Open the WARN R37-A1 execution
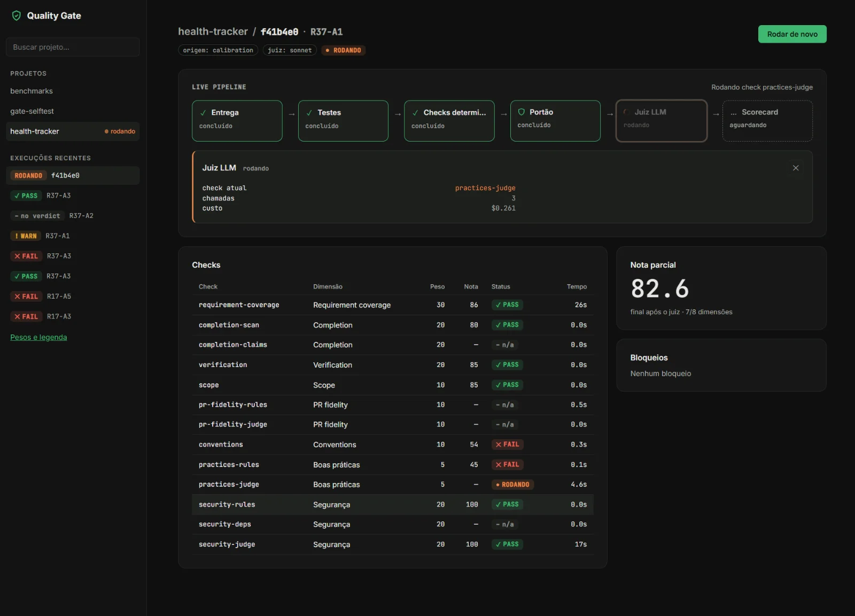This screenshot has height=616, width=855. (x=73, y=236)
